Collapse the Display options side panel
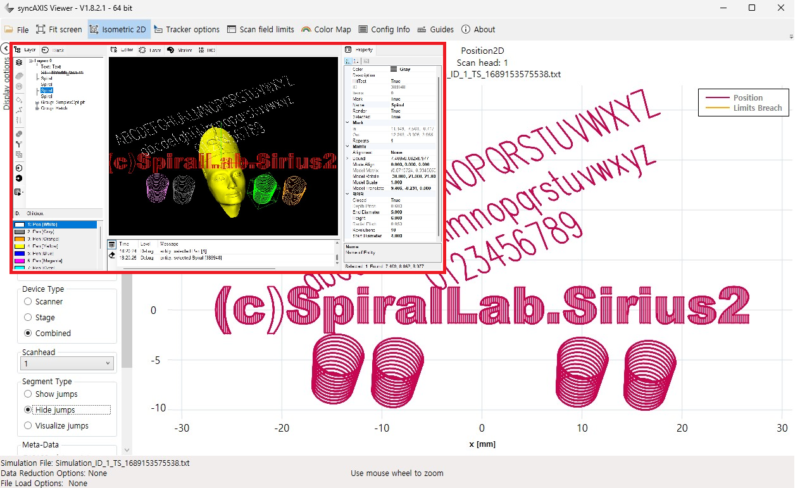 point(5,47)
